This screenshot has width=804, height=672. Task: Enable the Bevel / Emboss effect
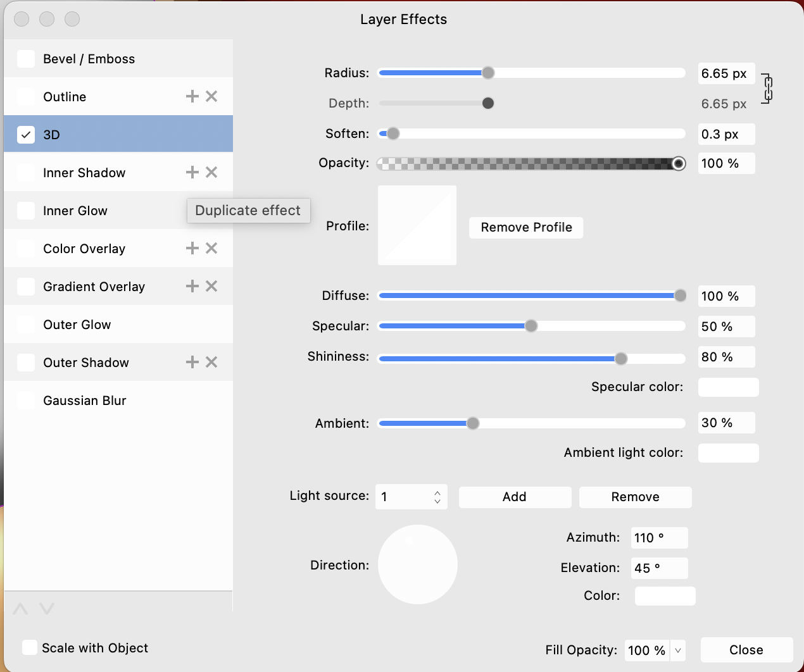click(x=26, y=58)
